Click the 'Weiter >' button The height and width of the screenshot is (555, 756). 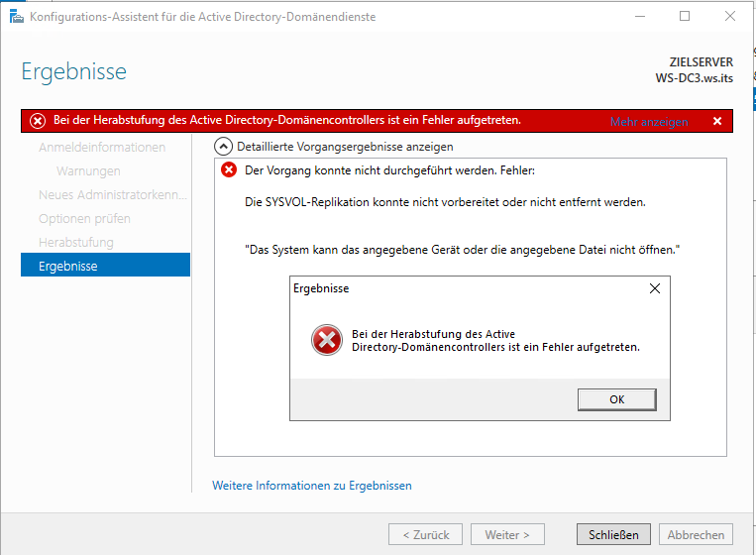coord(507,535)
